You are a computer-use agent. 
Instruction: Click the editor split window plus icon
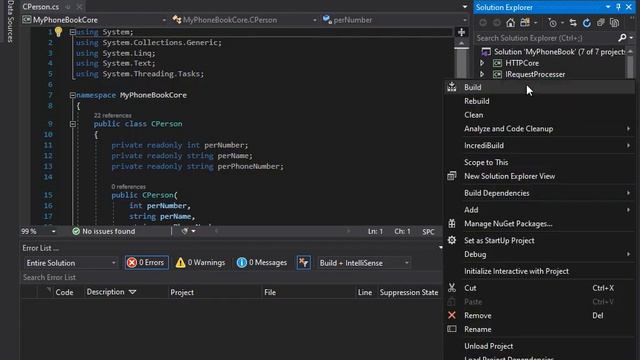click(461, 32)
